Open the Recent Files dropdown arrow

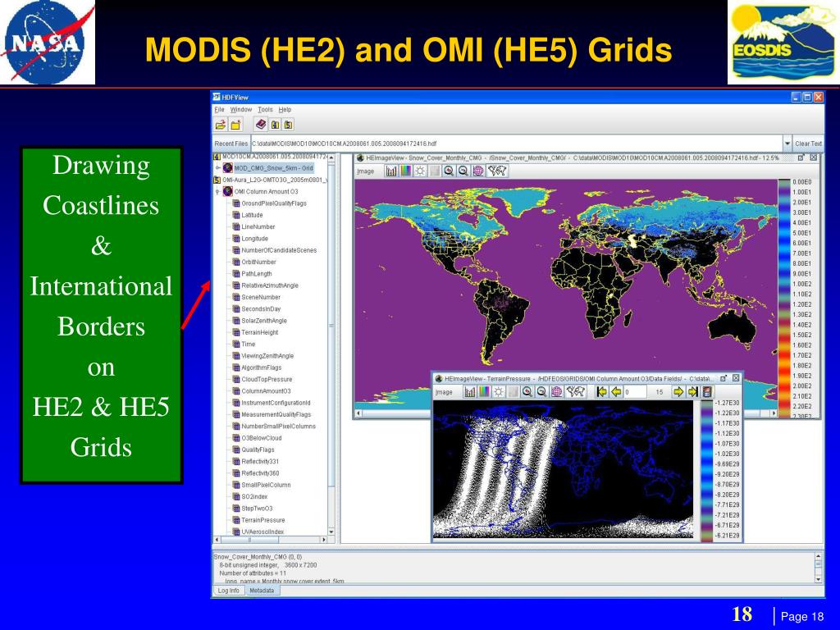click(x=787, y=144)
